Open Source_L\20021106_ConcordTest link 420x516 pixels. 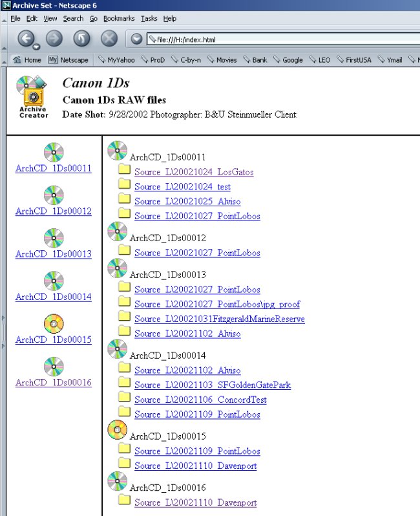[200, 400]
